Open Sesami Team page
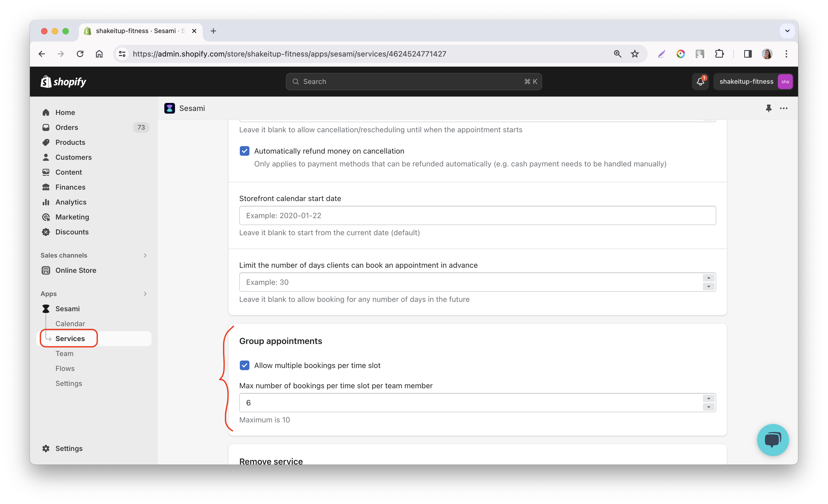Screen dimensions: 828x504 [x=65, y=354]
